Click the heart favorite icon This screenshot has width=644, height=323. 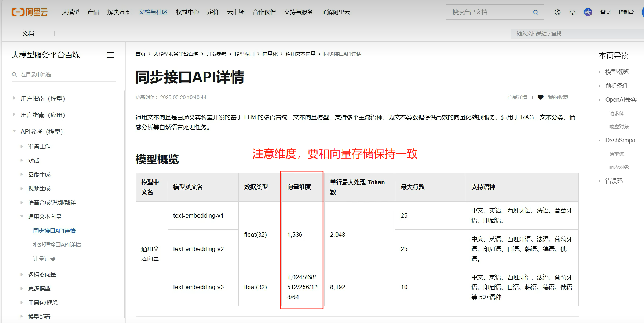coord(541,97)
